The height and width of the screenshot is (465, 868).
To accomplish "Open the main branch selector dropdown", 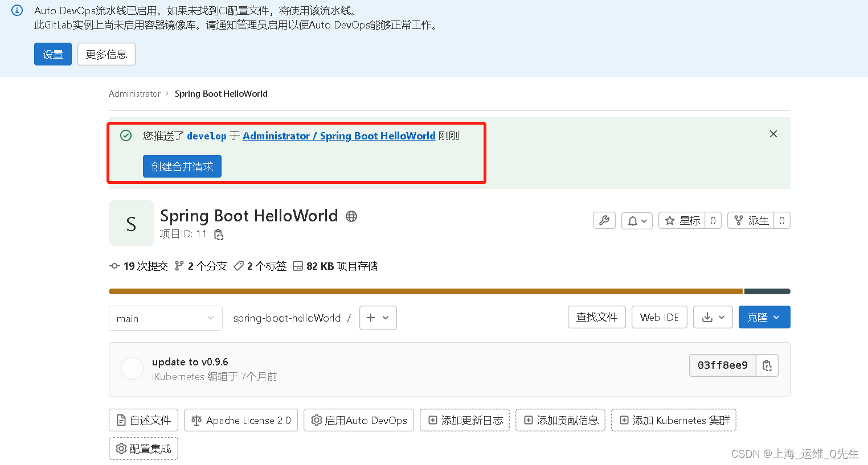I will click(165, 318).
